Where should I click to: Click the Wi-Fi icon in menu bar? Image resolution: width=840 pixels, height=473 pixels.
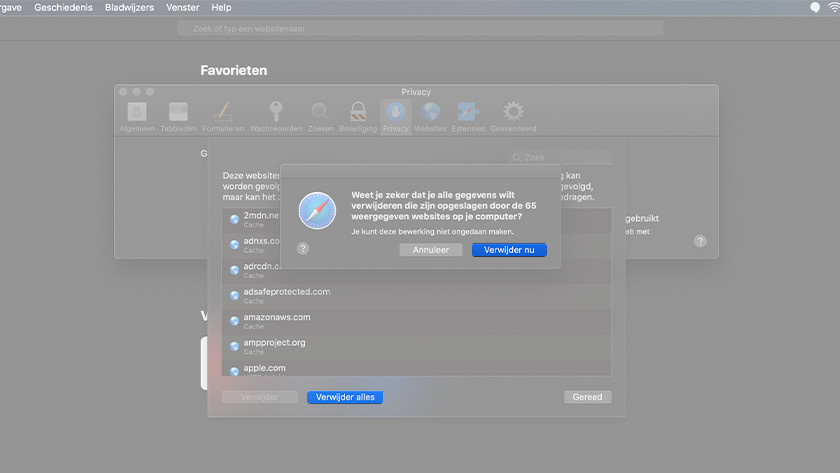tap(834, 7)
